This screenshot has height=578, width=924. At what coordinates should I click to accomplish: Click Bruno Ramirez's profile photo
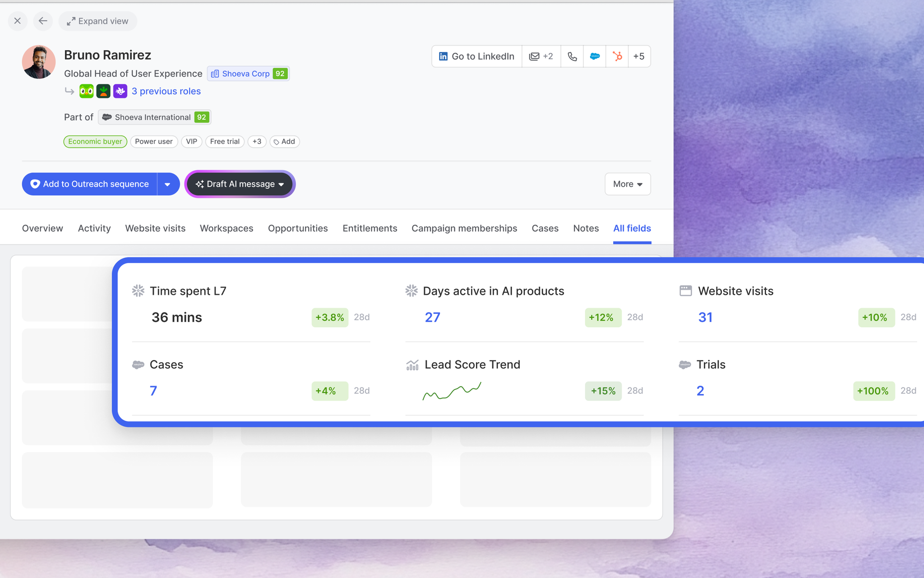click(39, 62)
